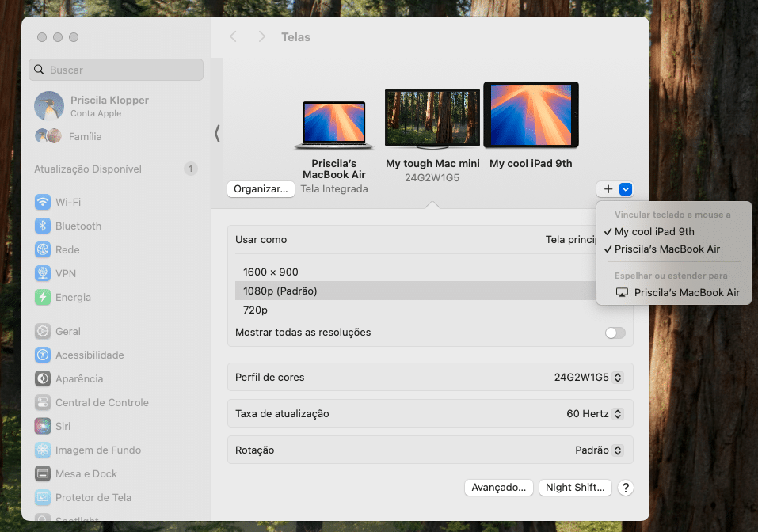This screenshot has width=758, height=532.
Task: Open Wi-Fi settings icon in sidebar
Action: [43, 202]
